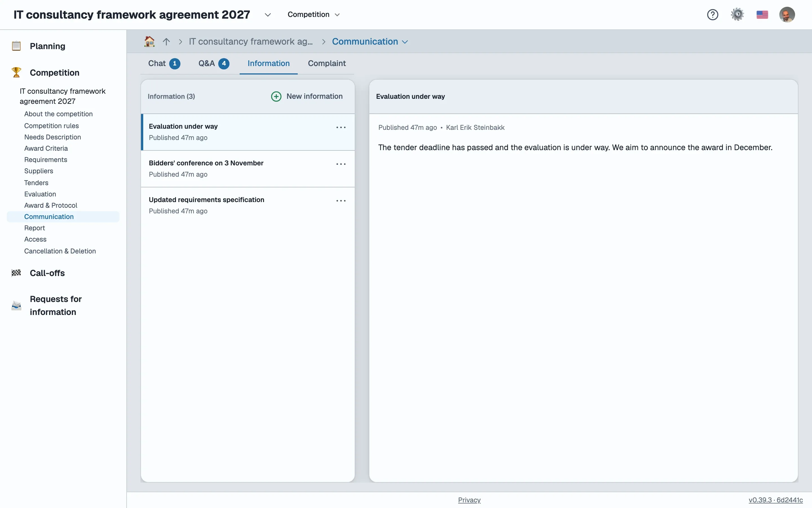Open About the competition in sidebar
The height and width of the screenshot is (508, 812).
pyautogui.click(x=58, y=114)
